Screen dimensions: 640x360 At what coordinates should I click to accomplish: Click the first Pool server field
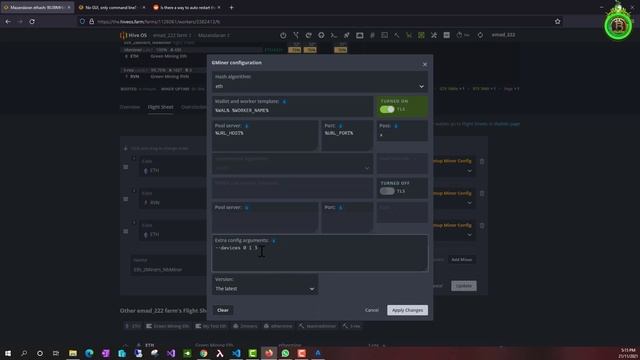click(x=265, y=136)
